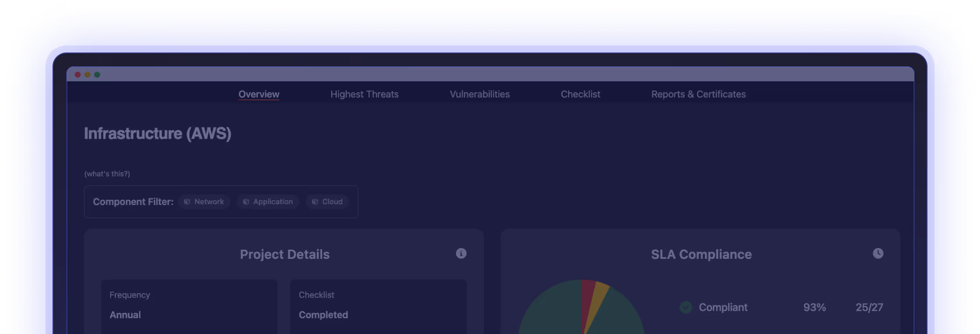This screenshot has height=334, width=980.
Task: Open Reports & Certificates tab
Action: [698, 94]
